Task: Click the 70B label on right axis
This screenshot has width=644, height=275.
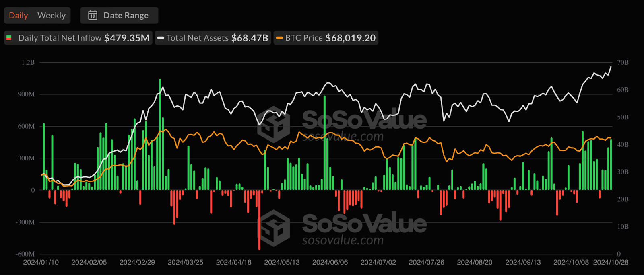Action: click(622, 63)
